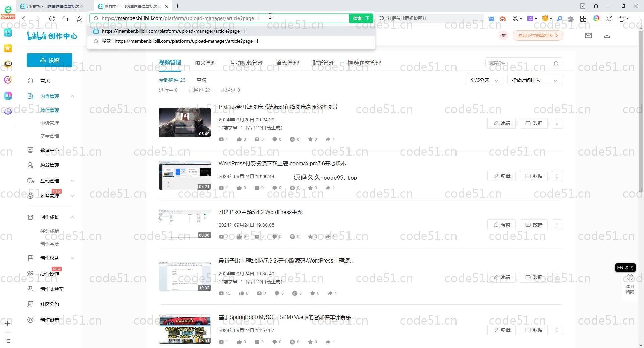
Task: Open 创作设置 gear icon
Action: pyautogui.click(x=30, y=320)
